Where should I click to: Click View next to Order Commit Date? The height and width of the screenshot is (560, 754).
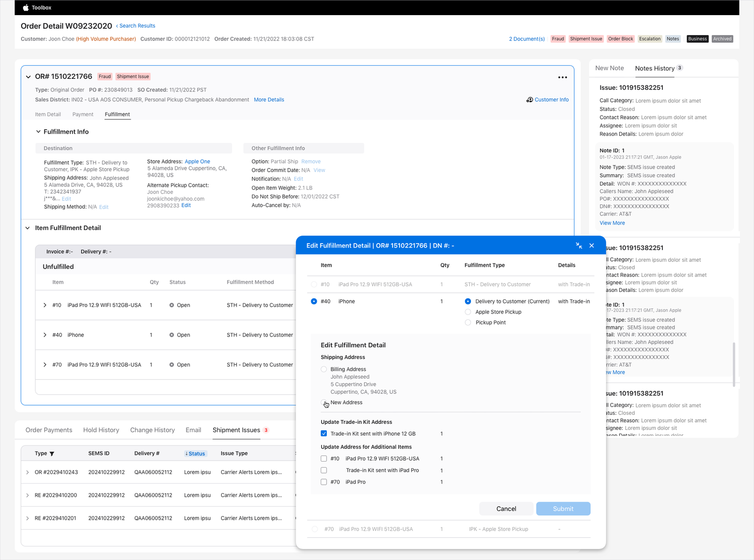tap(319, 170)
